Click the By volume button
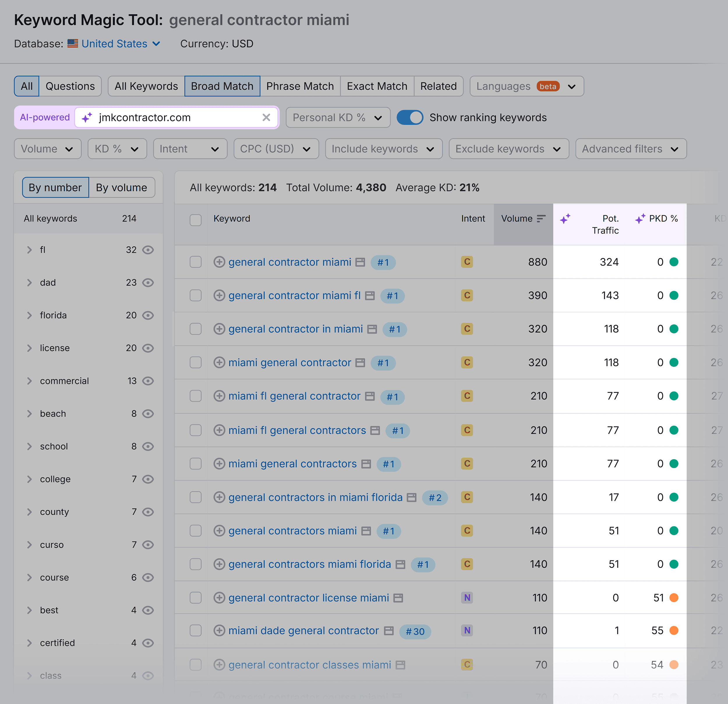The image size is (728, 704). tap(120, 188)
